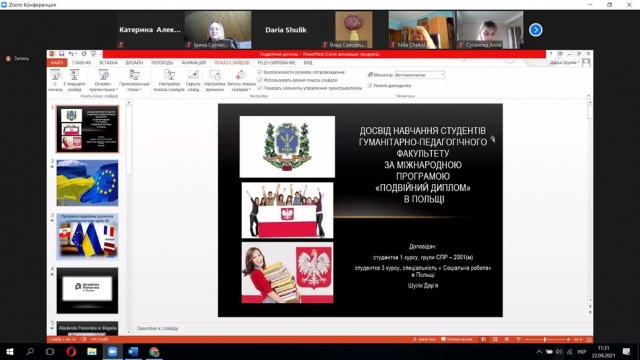Show next Zoom participants with blue arrow
Viewport: 640px width, 360px height.
pos(536,30)
